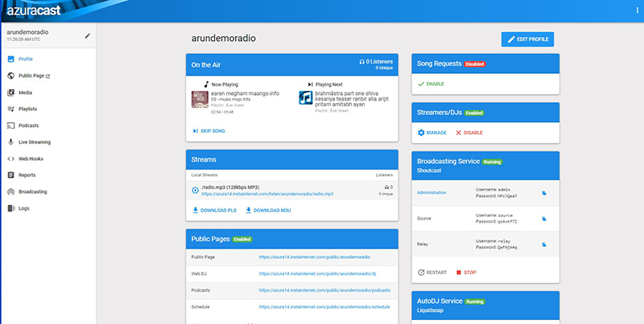Stop the Broadcasting Service
This screenshot has height=324, width=644.
point(466,273)
